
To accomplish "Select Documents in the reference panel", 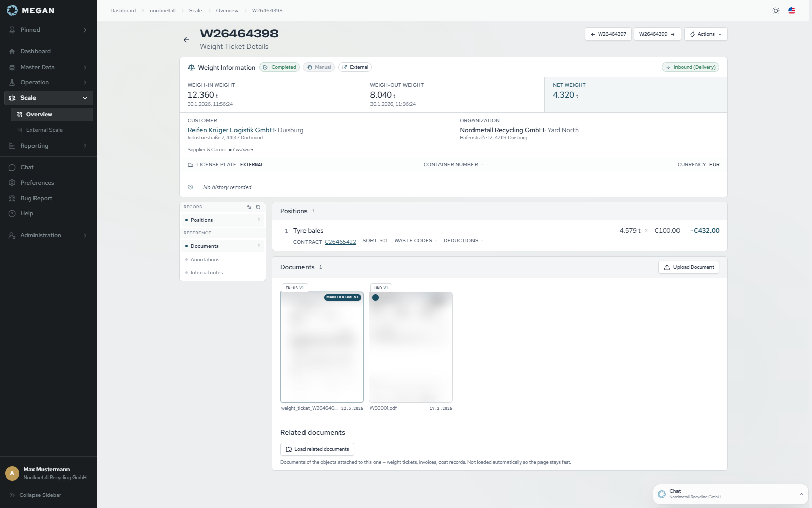I will pos(223,246).
